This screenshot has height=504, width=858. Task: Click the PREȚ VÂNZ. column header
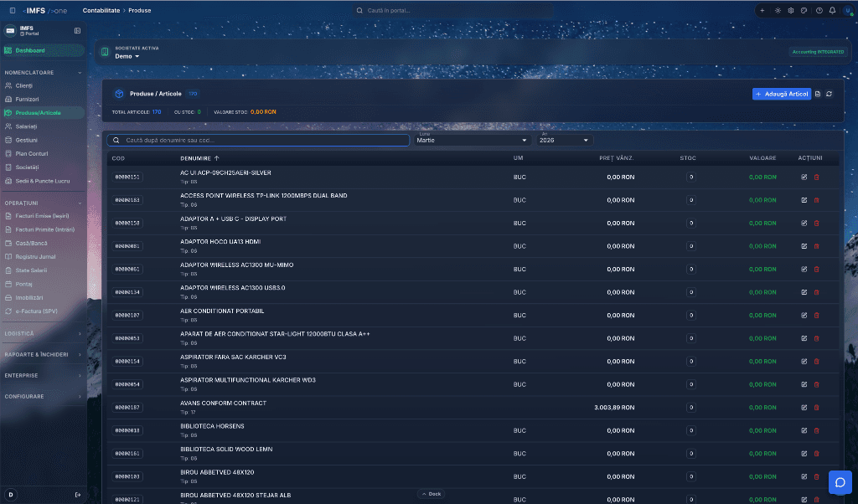tap(616, 158)
